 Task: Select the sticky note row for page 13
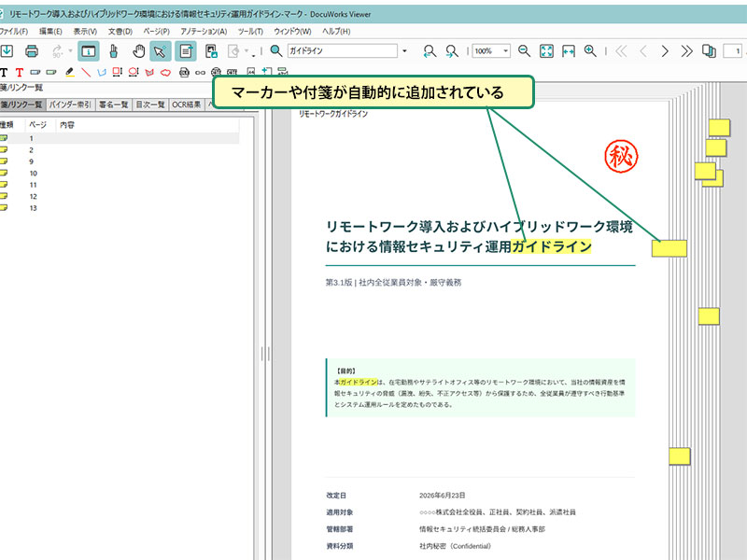click(120, 208)
